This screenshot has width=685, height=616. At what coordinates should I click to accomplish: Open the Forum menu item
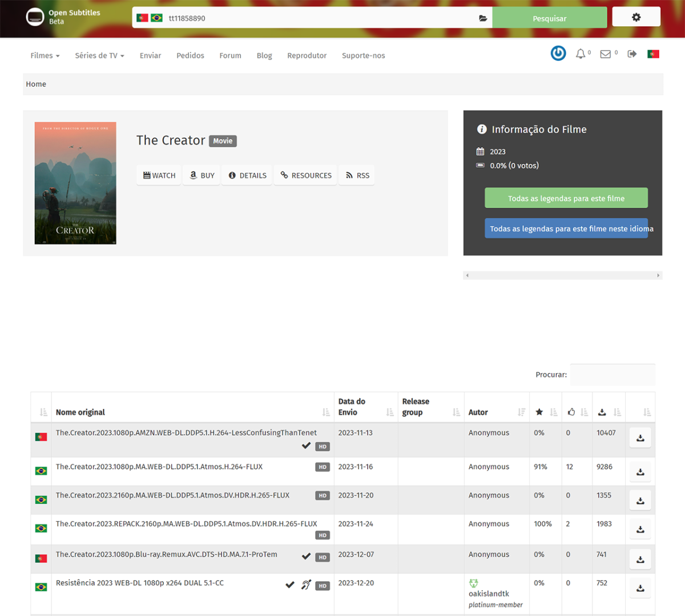tap(230, 55)
